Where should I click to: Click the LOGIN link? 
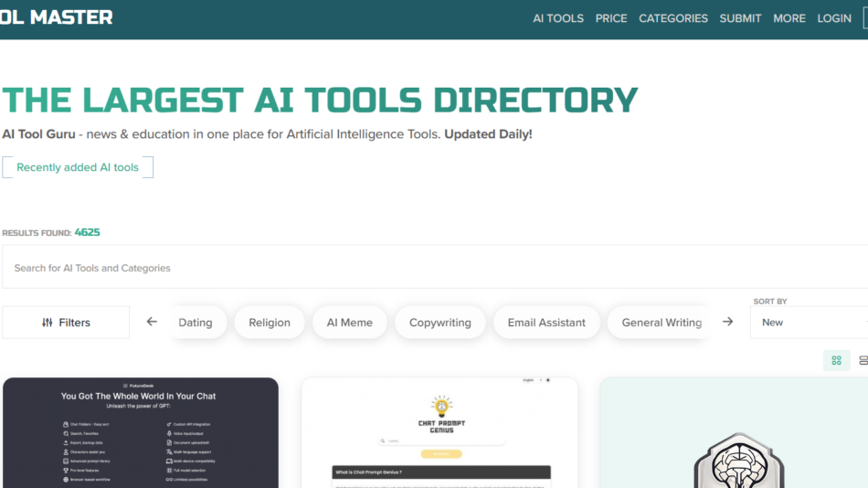[x=834, y=18]
